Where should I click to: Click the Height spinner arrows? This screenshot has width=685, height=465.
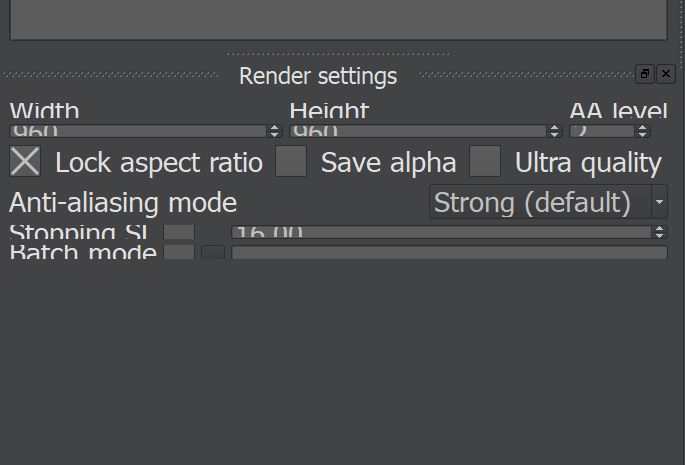pos(555,131)
